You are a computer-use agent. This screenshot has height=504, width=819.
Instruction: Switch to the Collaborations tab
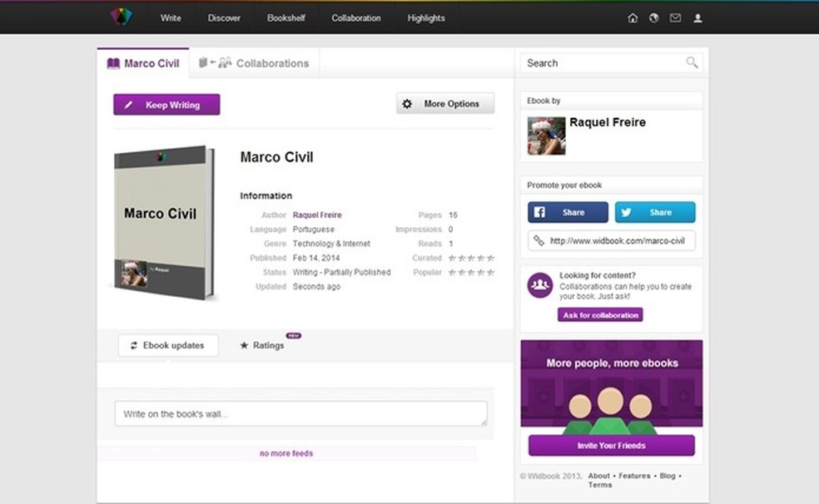pyautogui.click(x=254, y=63)
